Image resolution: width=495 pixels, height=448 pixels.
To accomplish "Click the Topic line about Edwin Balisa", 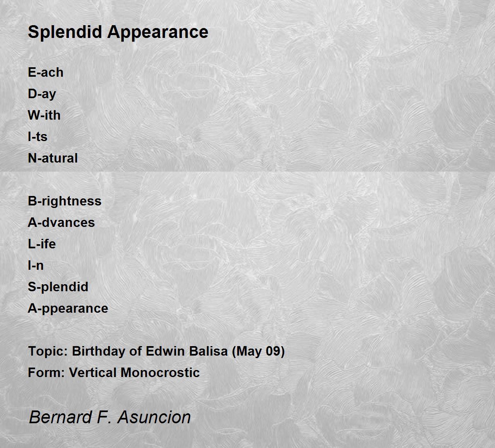I will tap(156, 351).
